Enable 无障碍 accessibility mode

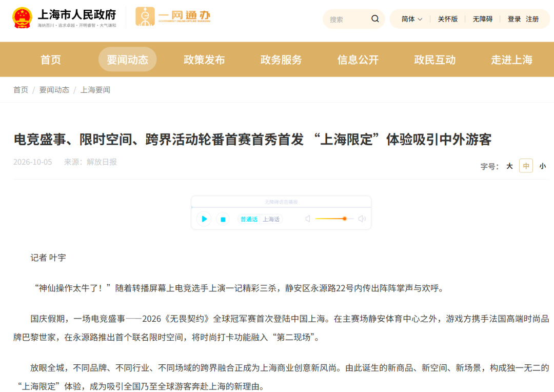coord(483,19)
